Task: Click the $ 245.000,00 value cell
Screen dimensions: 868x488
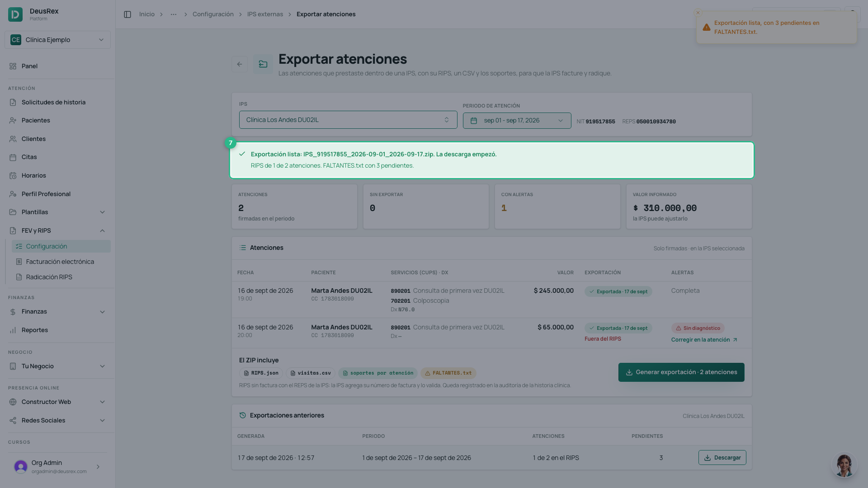Action: point(553,291)
